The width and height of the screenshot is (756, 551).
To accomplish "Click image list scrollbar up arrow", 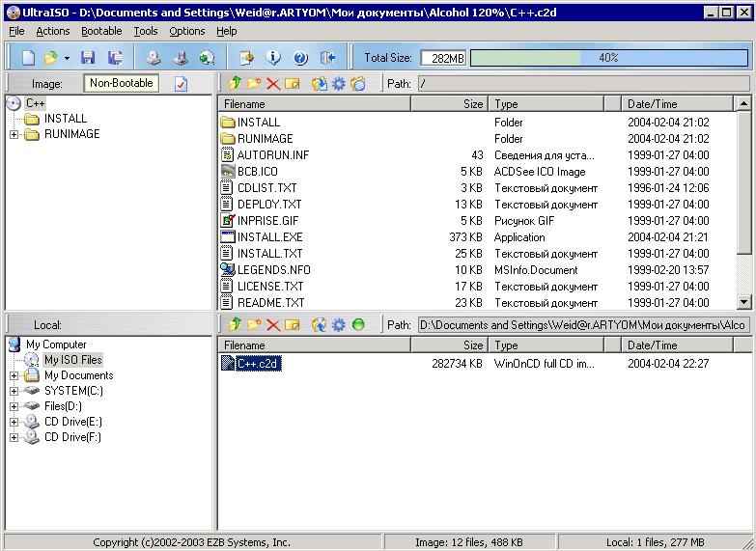I will [744, 103].
